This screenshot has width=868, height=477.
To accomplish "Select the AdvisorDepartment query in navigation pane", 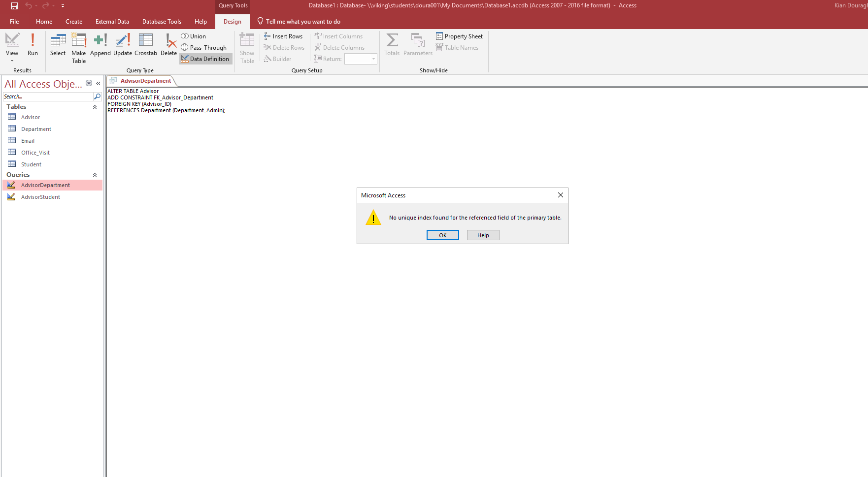I will 52,185.
